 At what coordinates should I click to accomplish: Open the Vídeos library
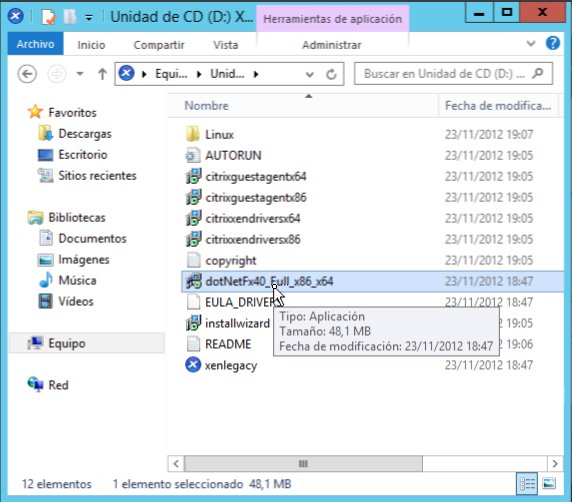pyautogui.click(x=76, y=302)
